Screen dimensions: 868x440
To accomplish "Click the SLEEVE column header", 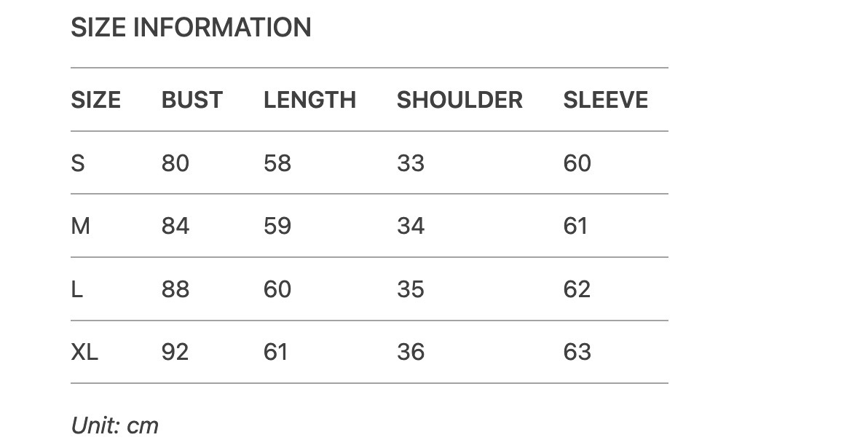I will click(x=605, y=100).
